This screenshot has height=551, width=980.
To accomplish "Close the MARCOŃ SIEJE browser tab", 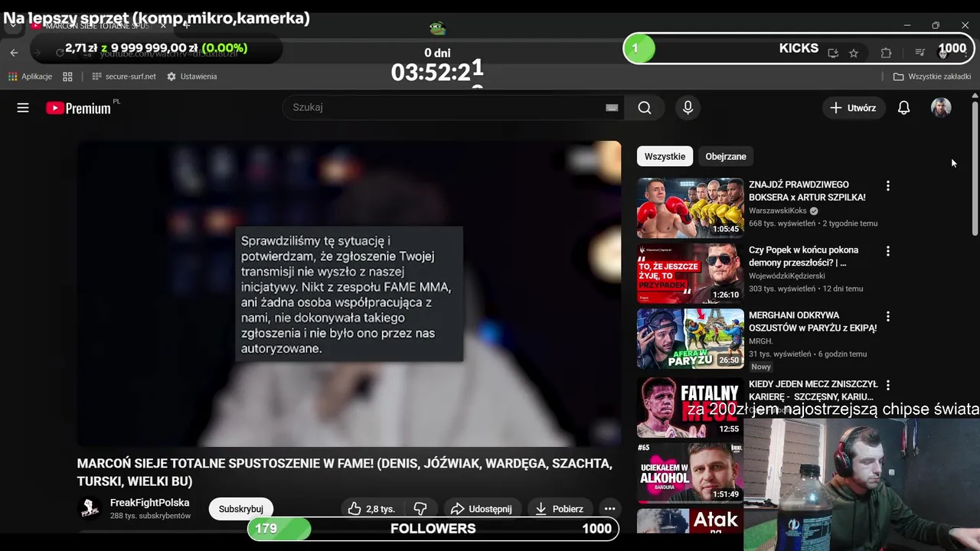I will tap(162, 26).
